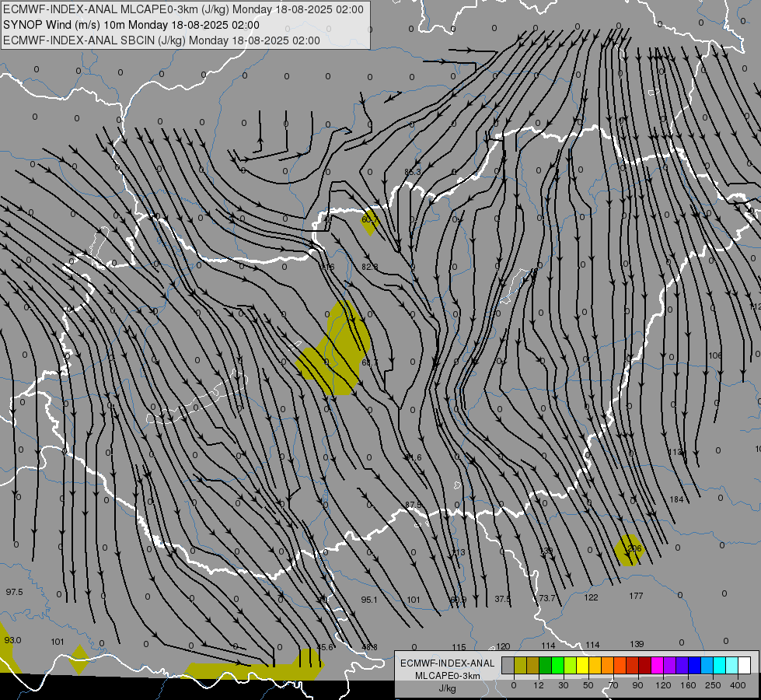
Task: Click the 73.7 value on the map
Action: coord(547,598)
